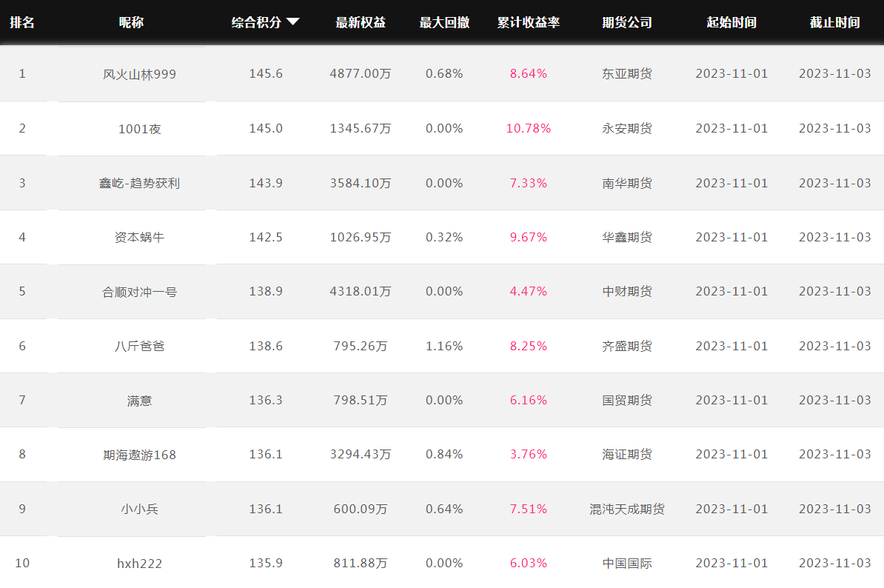Click return rate 8.25%
884x588 pixels.
point(529,346)
